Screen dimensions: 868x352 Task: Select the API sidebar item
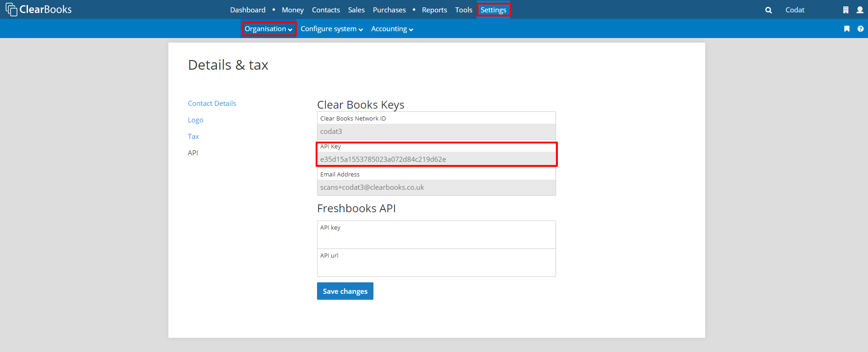click(193, 153)
